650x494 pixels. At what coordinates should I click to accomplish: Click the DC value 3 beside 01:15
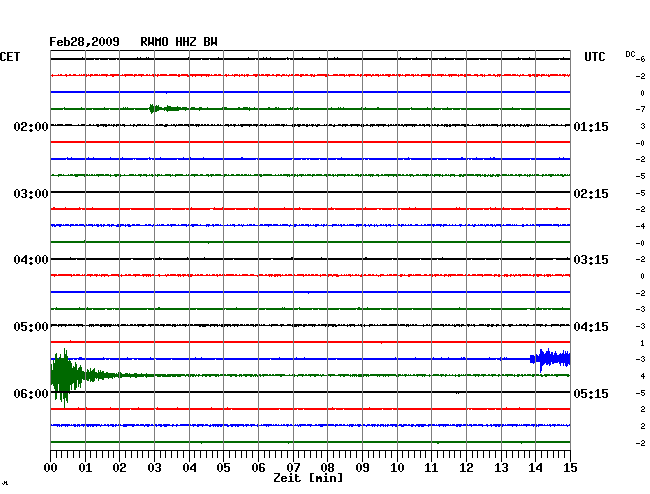pyautogui.click(x=643, y=126)
